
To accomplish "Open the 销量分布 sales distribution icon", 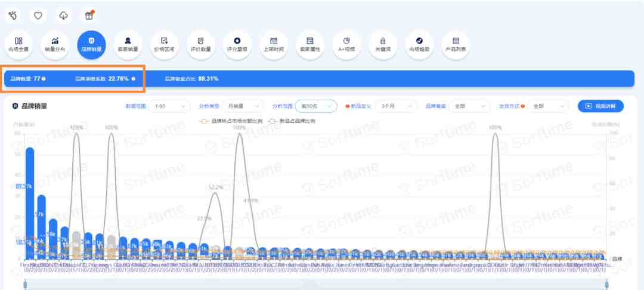I will (x=55, y=45).
